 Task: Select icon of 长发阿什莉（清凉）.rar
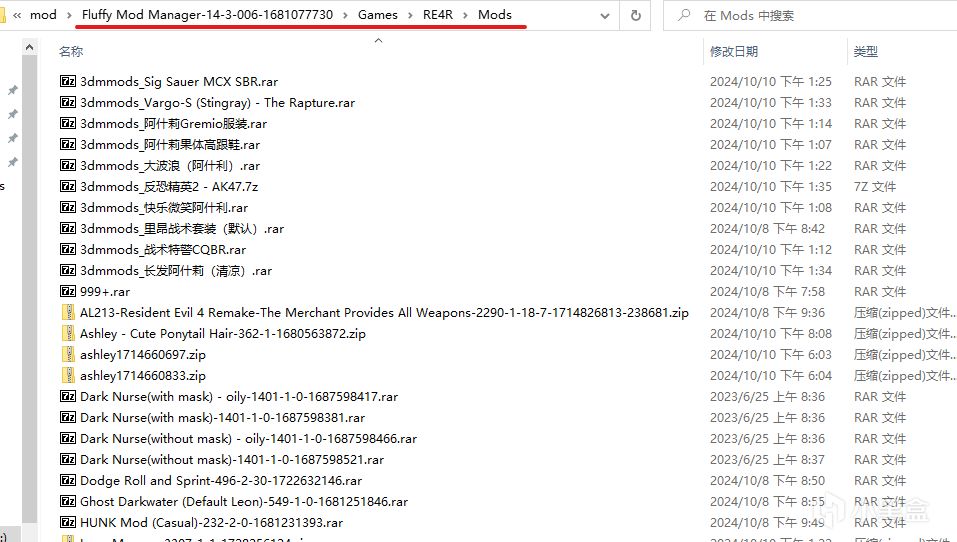68,270
